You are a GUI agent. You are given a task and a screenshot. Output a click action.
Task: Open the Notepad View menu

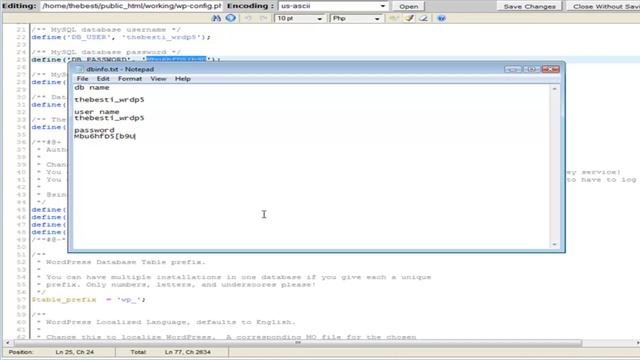coord(158,79)
